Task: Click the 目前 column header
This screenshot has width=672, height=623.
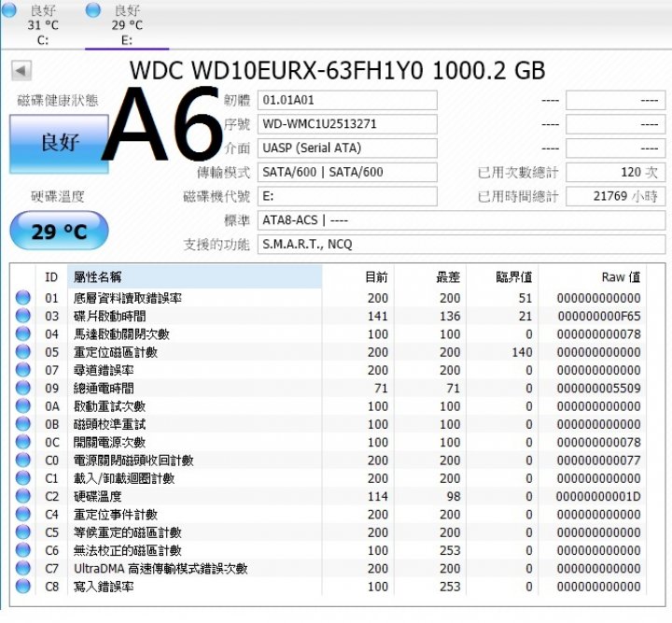Action: [x=358, y=277]
